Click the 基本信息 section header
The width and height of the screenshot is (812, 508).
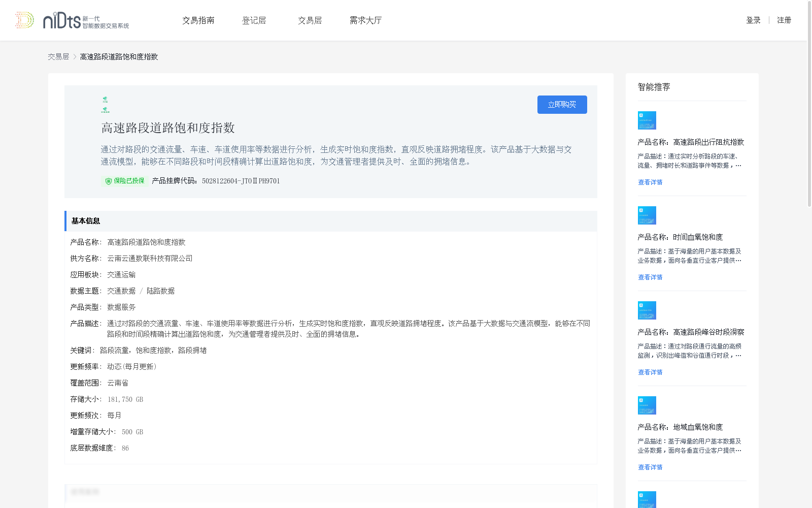pyautogui.click(x=331, y=221)
